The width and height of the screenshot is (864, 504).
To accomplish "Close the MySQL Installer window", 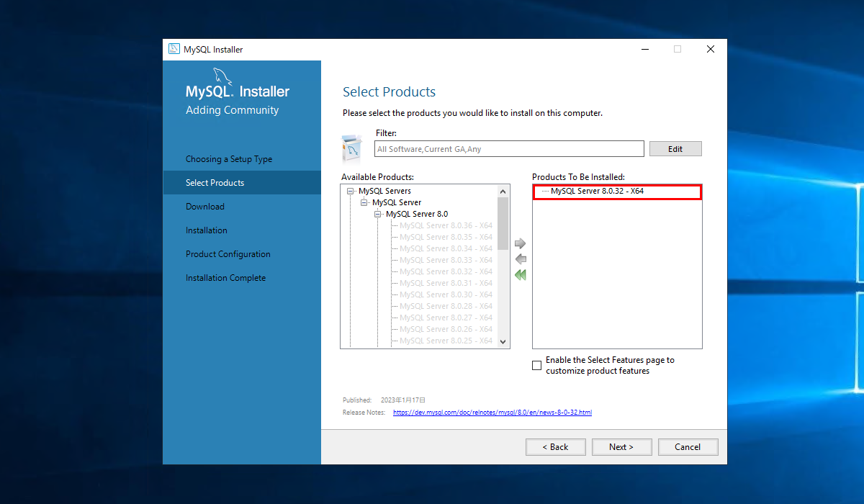I will click(711, 49).
